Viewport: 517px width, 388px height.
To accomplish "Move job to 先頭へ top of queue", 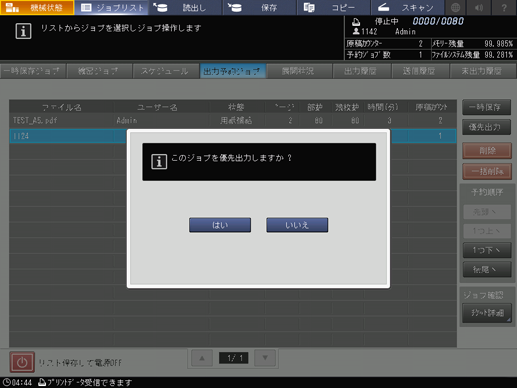I will pos(487,212).
